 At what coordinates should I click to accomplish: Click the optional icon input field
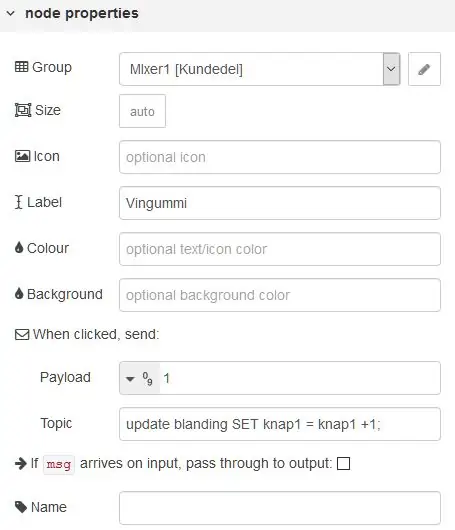pos(280,157)
